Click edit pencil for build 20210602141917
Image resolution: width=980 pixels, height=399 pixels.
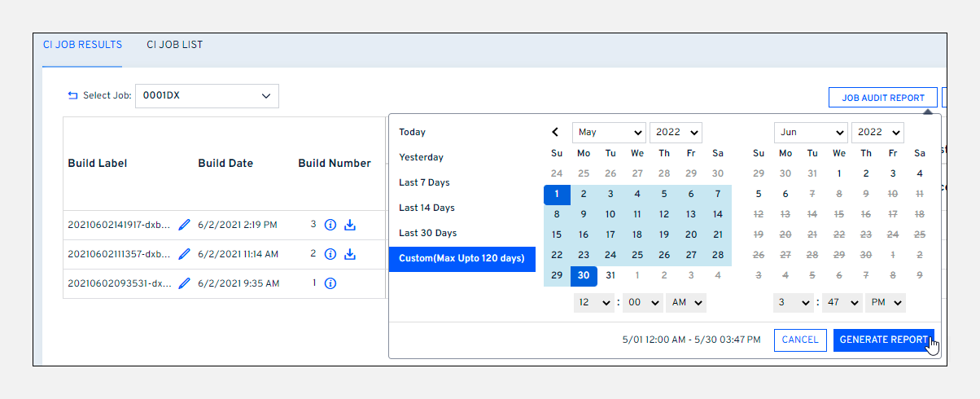[x=184, y=225]
